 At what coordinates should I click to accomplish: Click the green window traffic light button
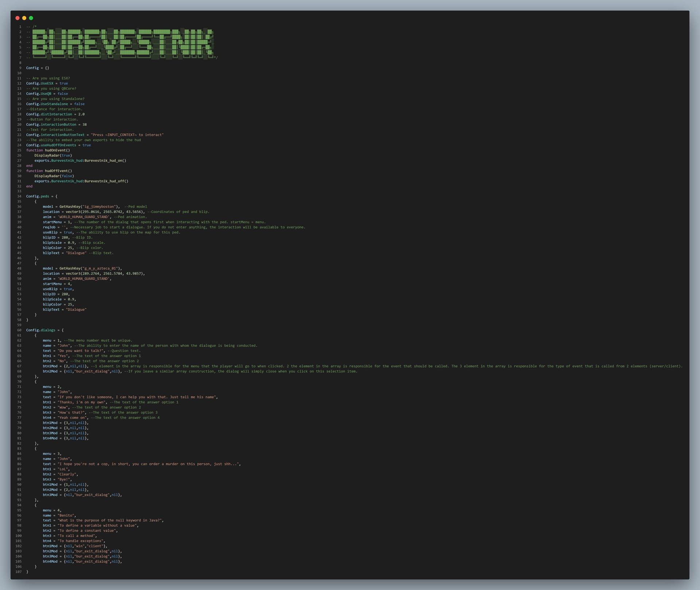31,18
